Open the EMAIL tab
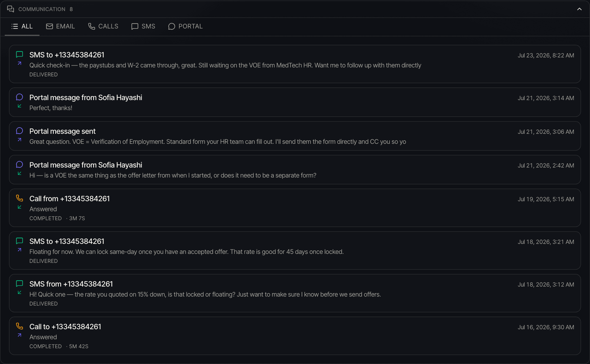The height and width of the screenshot is (364, 590). 60,26
